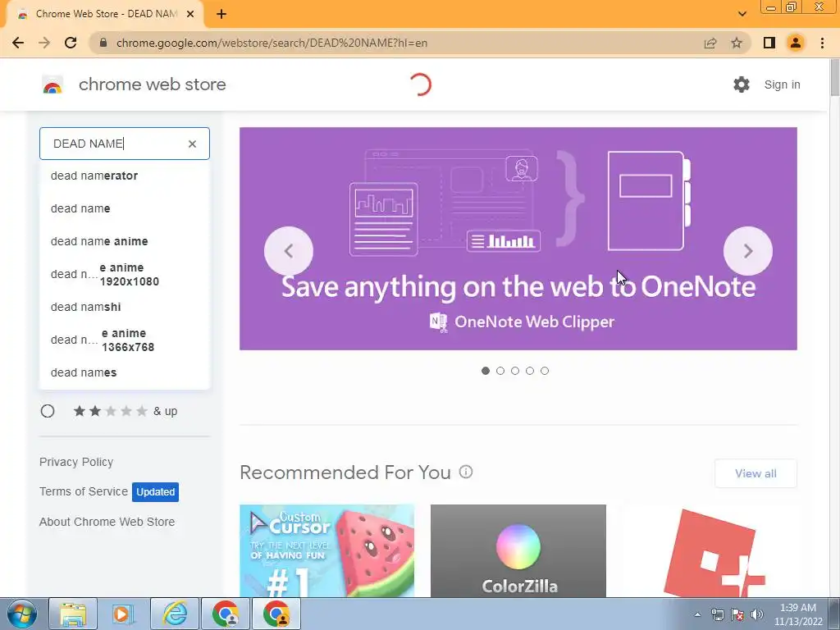840x630 pixels.
Task: Open About Chrome Web Store link
Action: (x=107, y=522)
